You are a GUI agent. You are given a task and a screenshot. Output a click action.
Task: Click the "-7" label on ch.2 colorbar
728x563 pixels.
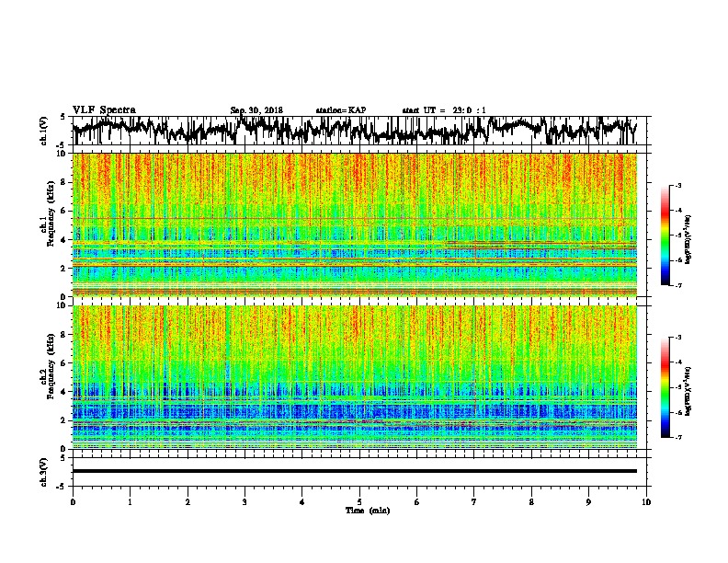coord(678,438)
